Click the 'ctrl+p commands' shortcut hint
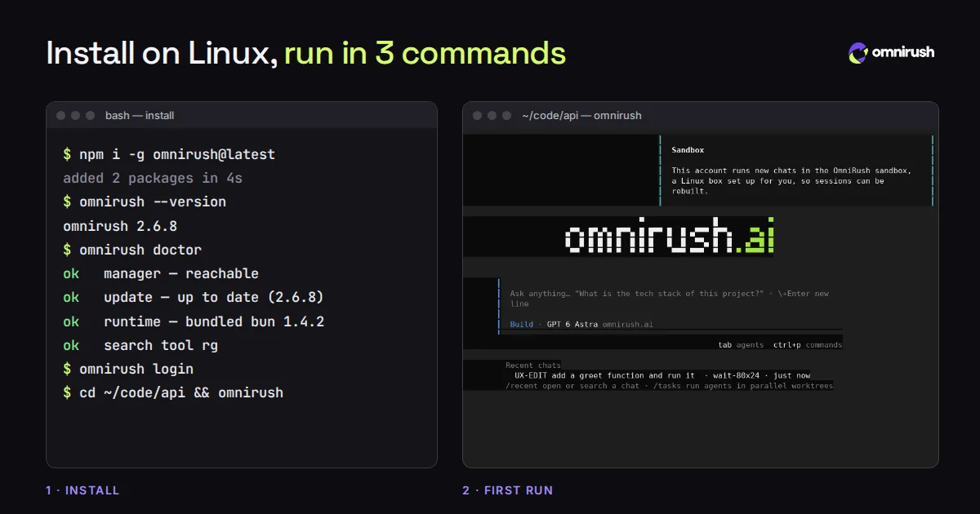Viewport: 980px width, 514px height. point(808,345)
